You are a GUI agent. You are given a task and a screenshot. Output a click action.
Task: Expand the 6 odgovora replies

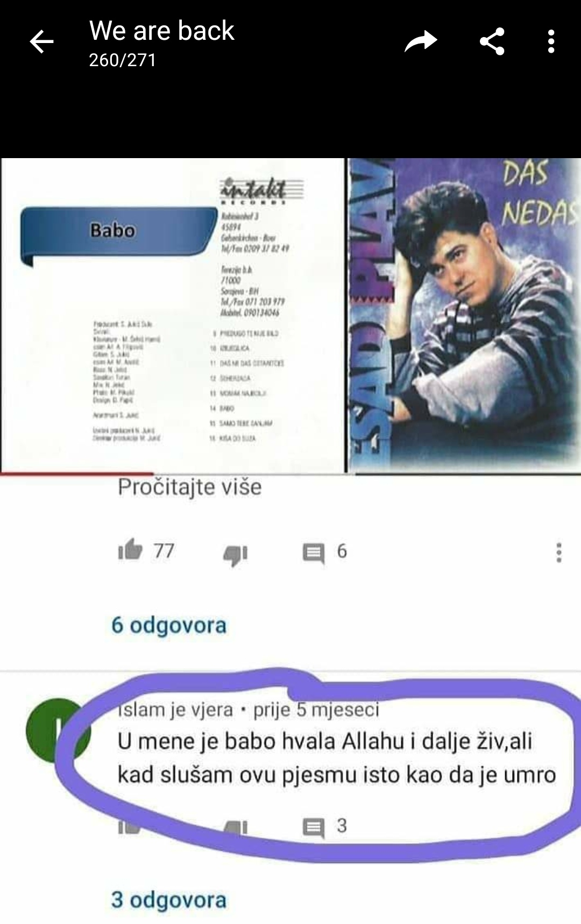click(x=169, y=626)
